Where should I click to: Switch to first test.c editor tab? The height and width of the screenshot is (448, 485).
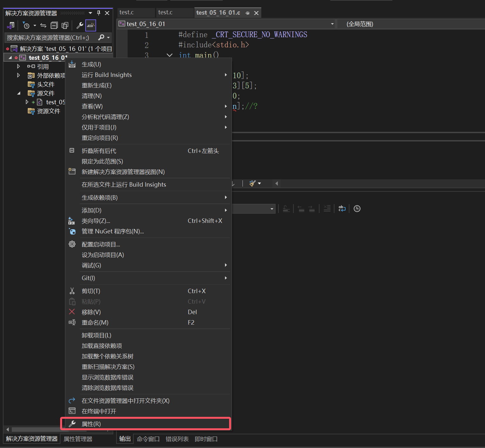(x=136, y=12)
